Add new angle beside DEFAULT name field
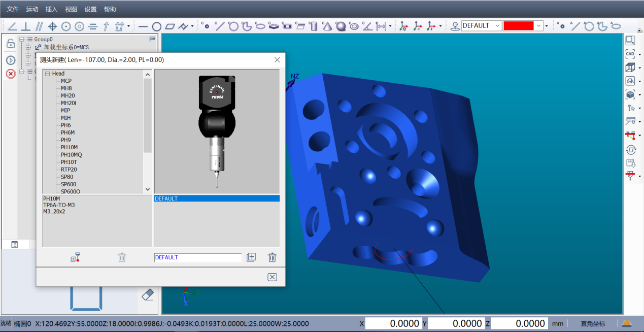 coord(251,257)
